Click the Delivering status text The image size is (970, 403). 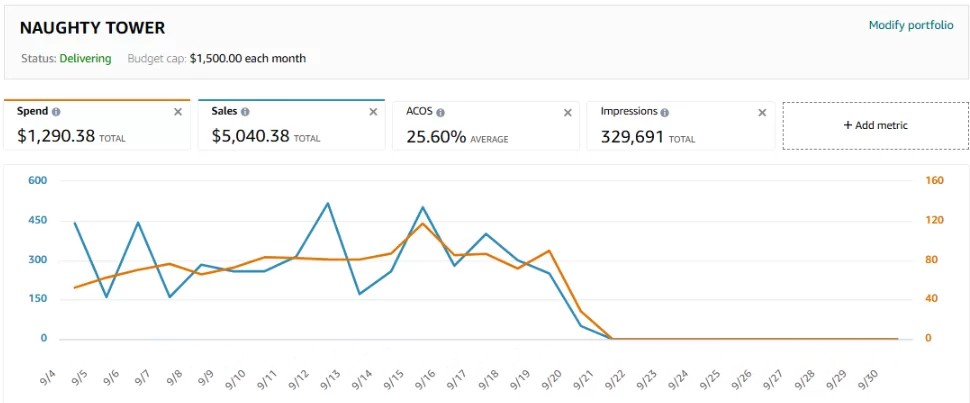click(x=85, y=58)
